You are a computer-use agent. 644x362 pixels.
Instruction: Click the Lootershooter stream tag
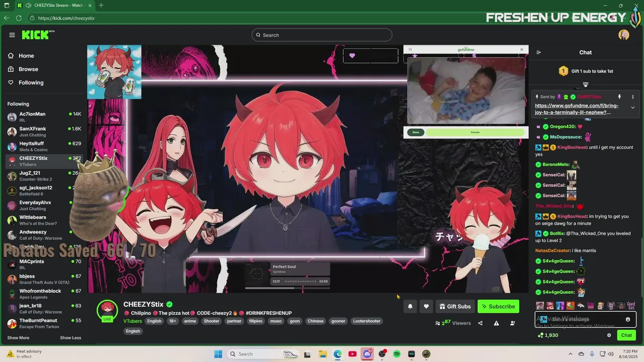pos(366,321)
